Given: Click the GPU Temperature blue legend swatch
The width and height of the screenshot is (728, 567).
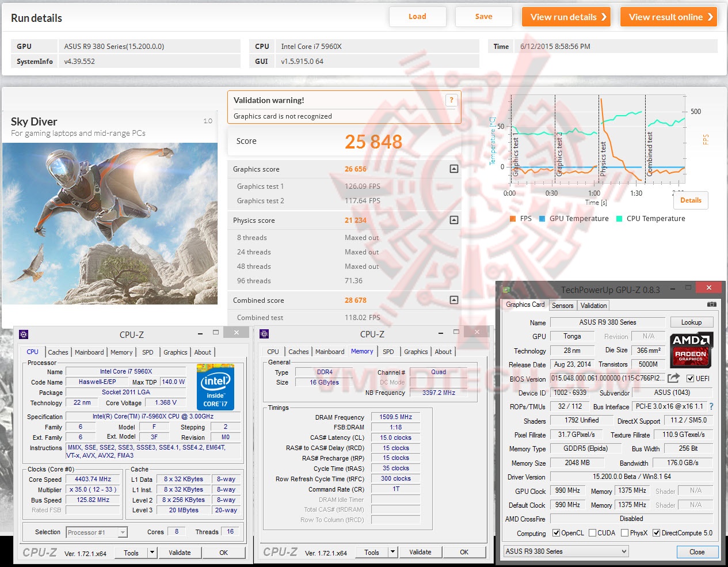Looking at the screenshot, I should (542, 219).
